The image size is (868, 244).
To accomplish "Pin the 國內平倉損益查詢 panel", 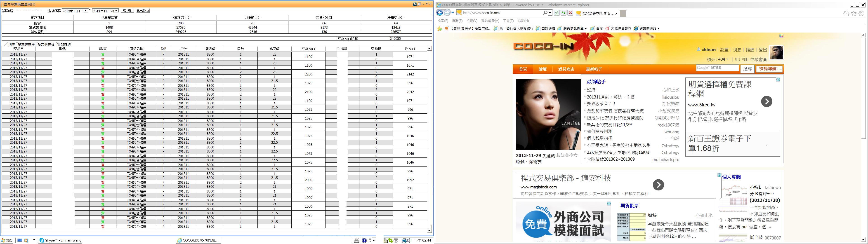I will tap(427, 4).
